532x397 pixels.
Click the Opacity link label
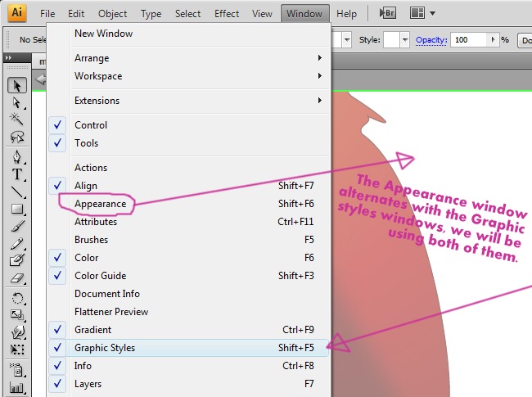tap(431, 40)
